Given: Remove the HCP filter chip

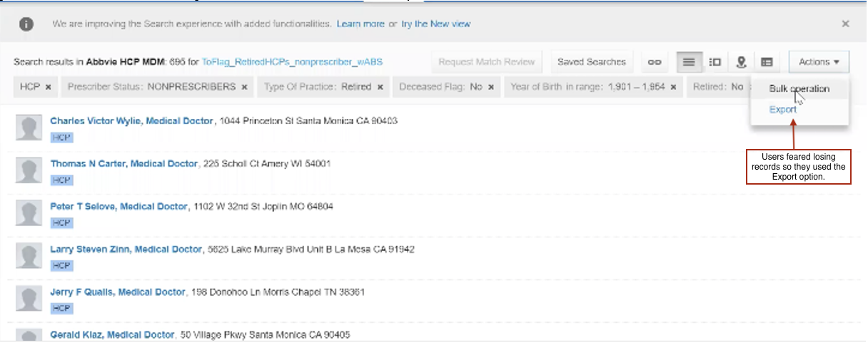Looking at the screenshot, I should tap(49, 87).
